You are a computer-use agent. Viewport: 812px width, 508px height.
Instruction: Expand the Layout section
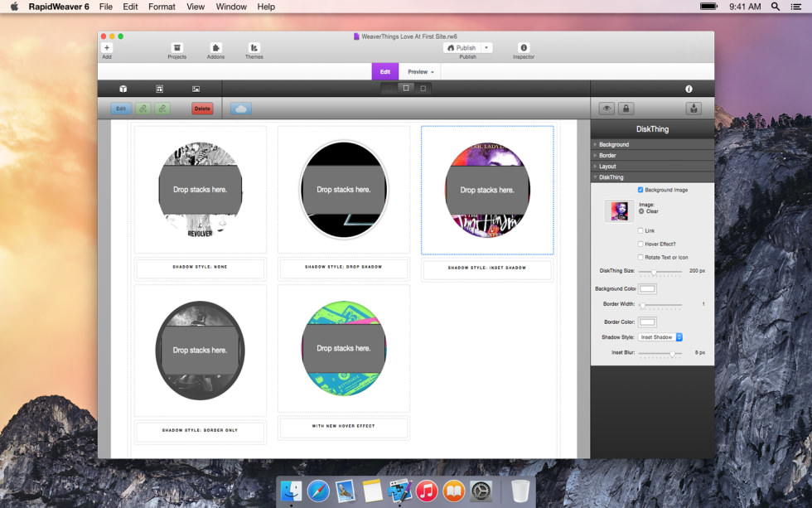tap(653, 167)
